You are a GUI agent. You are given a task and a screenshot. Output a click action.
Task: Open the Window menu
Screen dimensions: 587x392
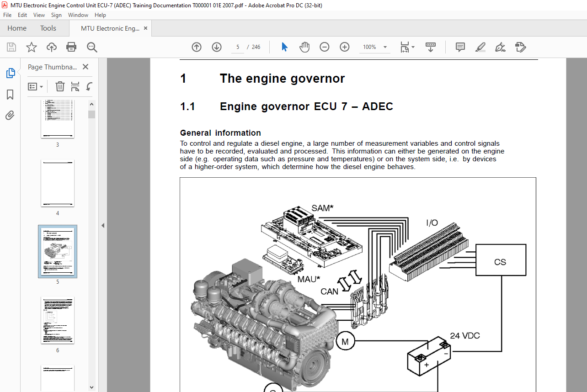pos(78,15)
